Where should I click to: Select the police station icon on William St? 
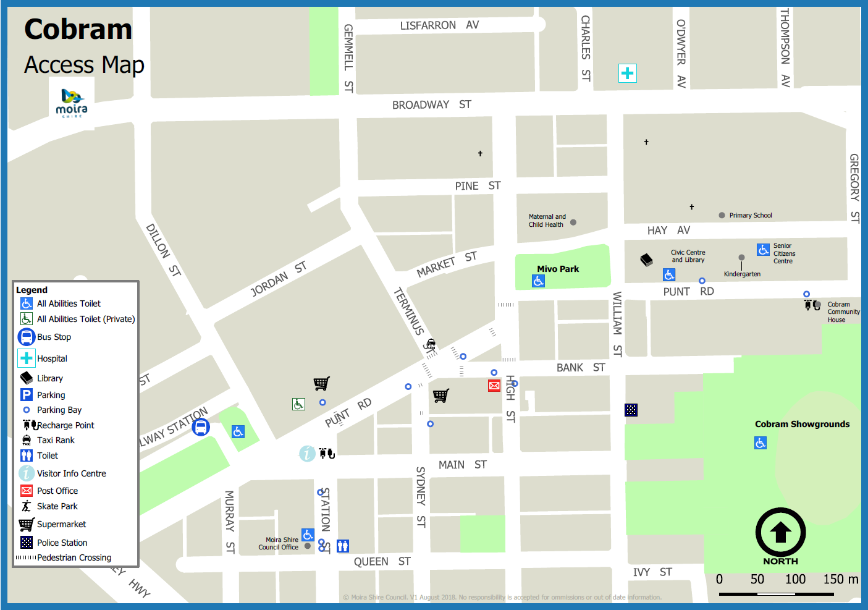pos(631,410)
